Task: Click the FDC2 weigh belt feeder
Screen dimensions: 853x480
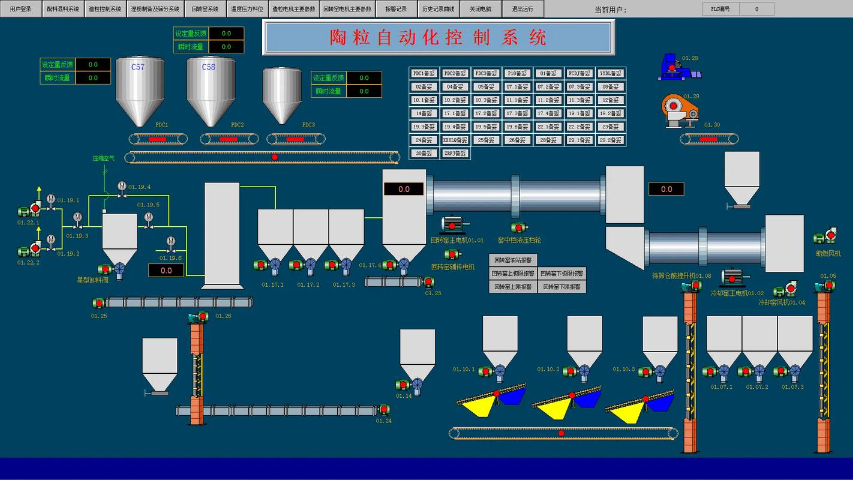Action: [229, 139]
